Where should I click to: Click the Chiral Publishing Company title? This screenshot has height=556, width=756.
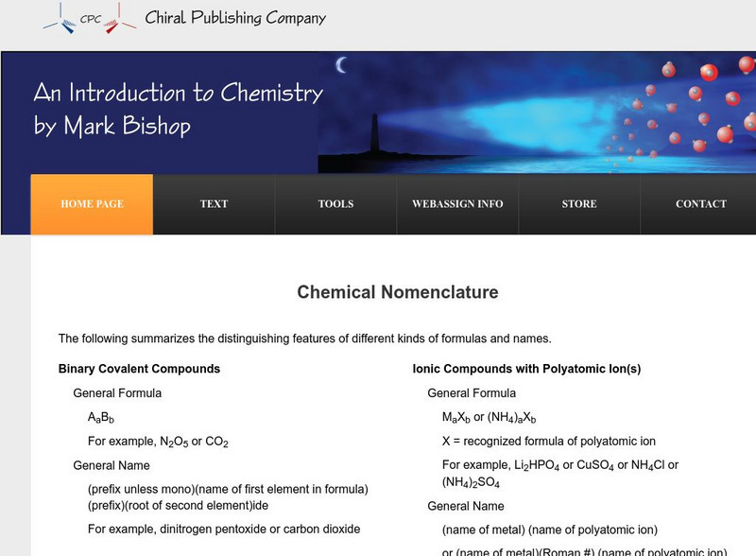tap(235, 18)
